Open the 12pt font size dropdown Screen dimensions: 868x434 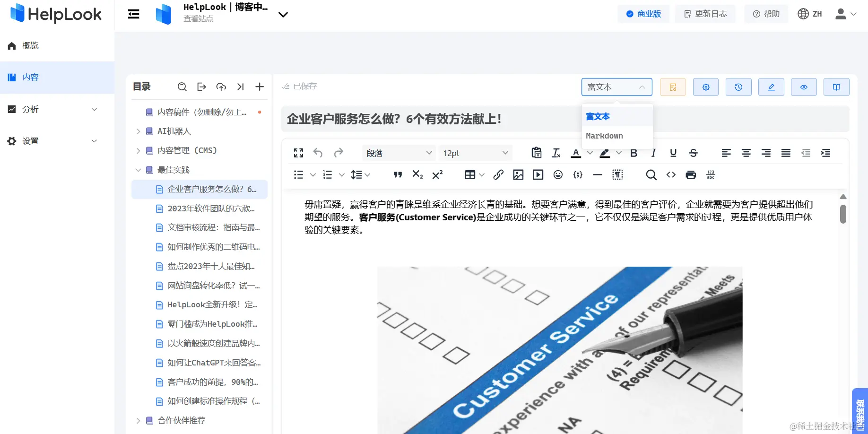pyautogui.click(x=476, y=153)
